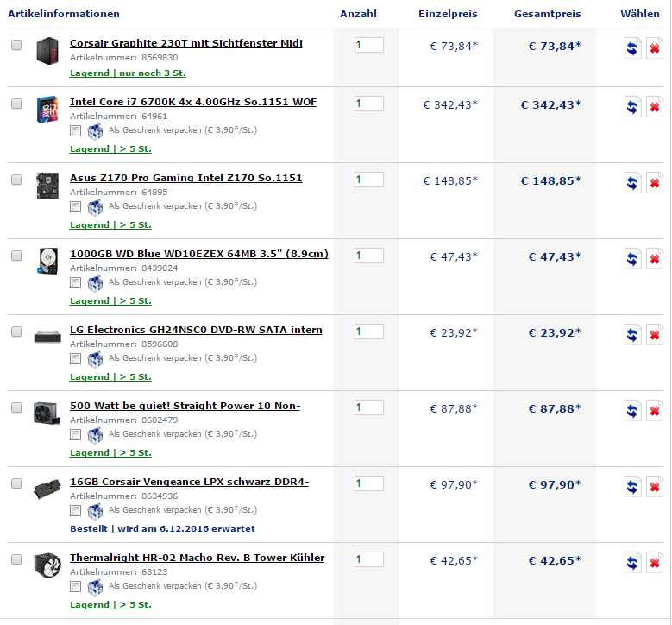The height and width of the screenshot is (625, 672).
Task: Select the Corsair Graphite 230T row checkbox
Action: tap(16, 45)
